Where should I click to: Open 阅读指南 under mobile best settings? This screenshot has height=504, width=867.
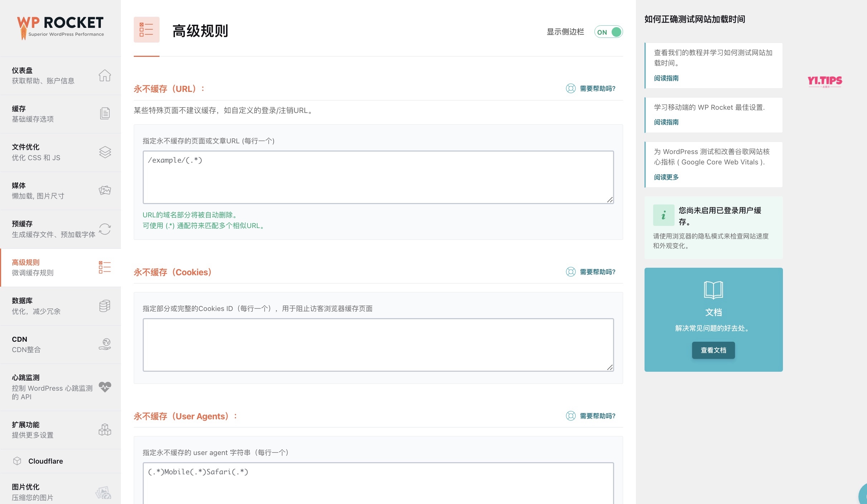666,122
